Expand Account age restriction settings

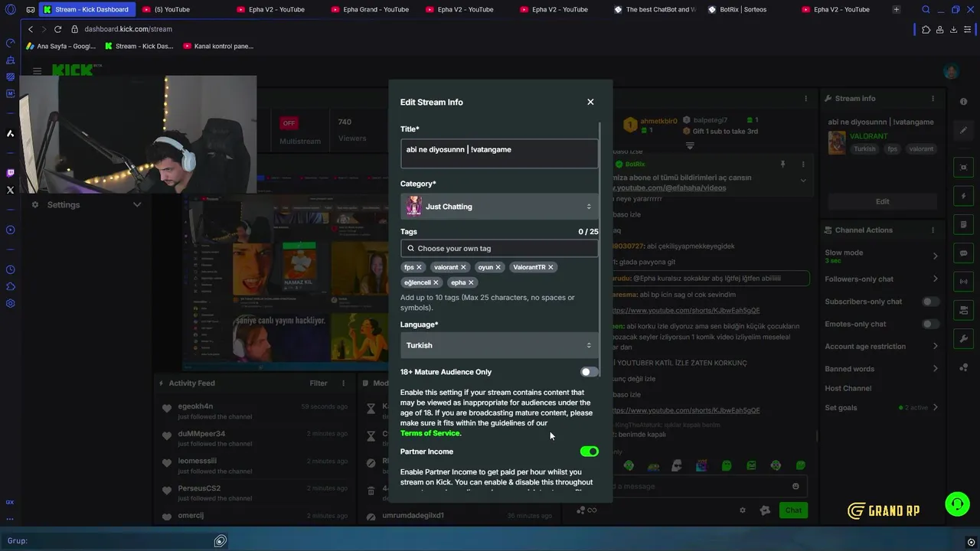pyautogui.click(x=935, y=346)
